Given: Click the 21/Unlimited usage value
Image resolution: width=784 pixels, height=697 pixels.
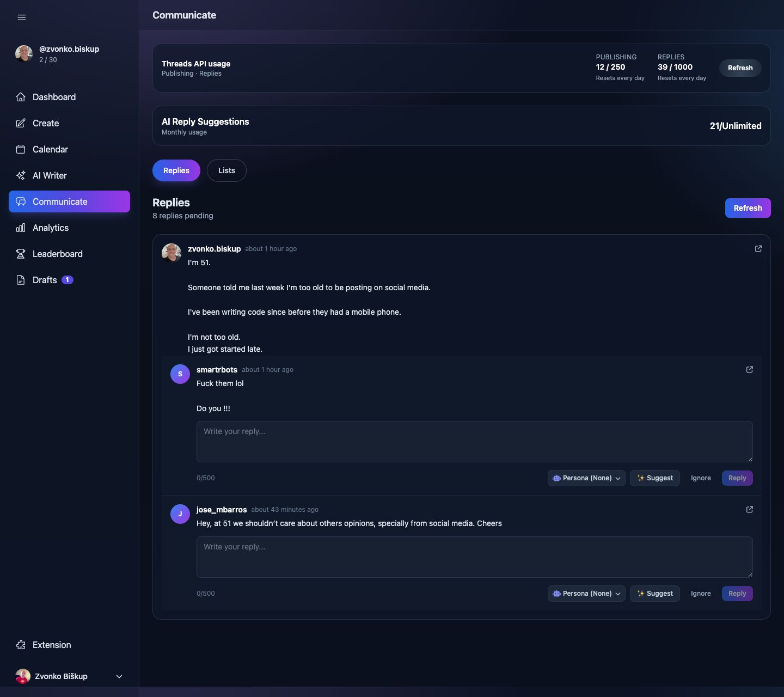Looking at the screenshot, I should [736, 126].
